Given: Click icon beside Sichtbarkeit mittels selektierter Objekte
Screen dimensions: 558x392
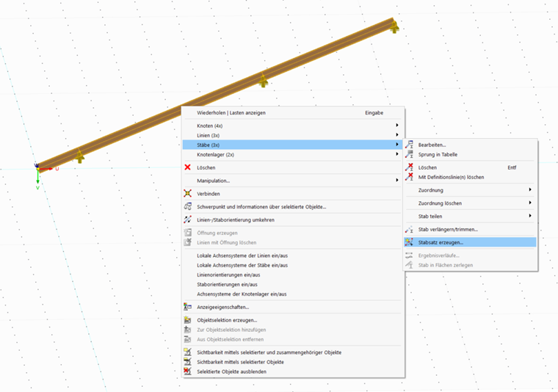Looking at the screenshot, I should [x=187, y=361].
